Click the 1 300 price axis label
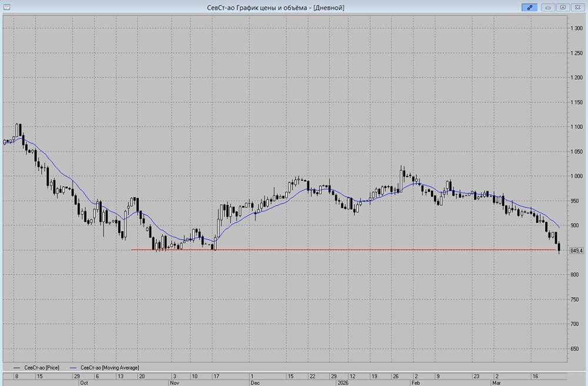Viewport: 588px width, 386px height. (576, 28)
